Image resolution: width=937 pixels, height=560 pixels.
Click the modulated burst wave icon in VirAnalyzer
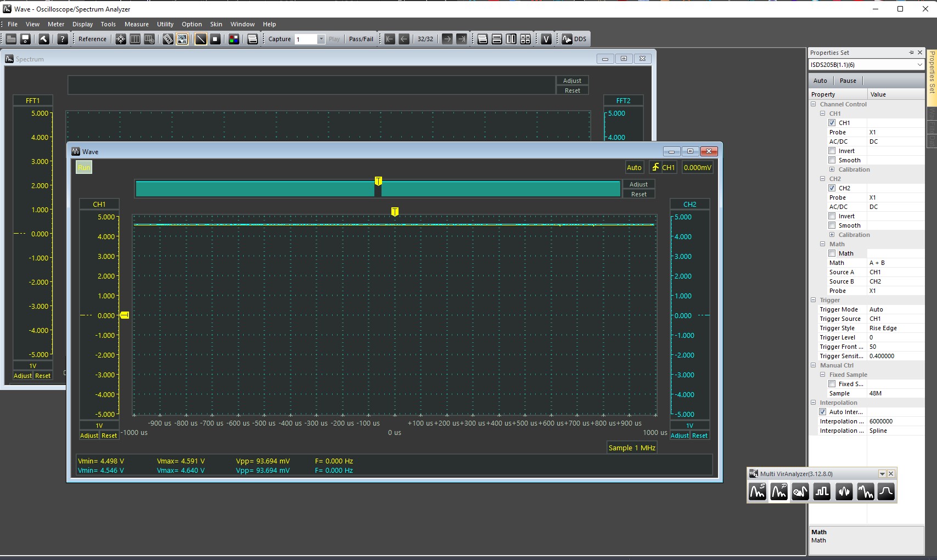point(844,491)
